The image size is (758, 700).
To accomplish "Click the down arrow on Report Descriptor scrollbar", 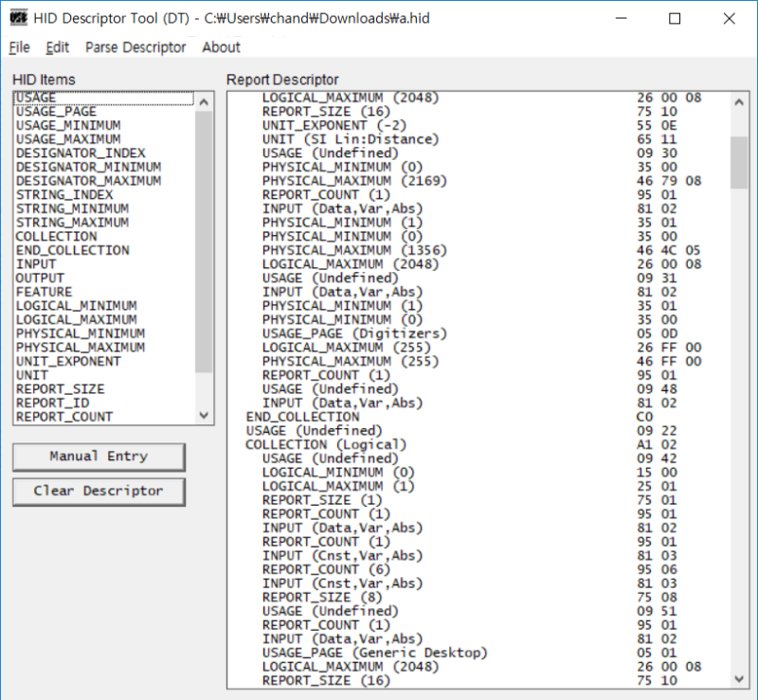I will pos(740,678).
